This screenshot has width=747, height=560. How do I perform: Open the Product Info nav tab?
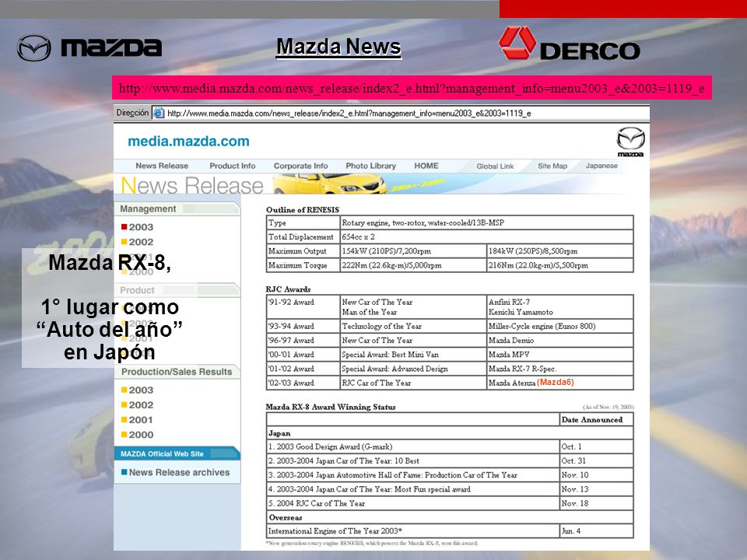[x=233, y=166]
